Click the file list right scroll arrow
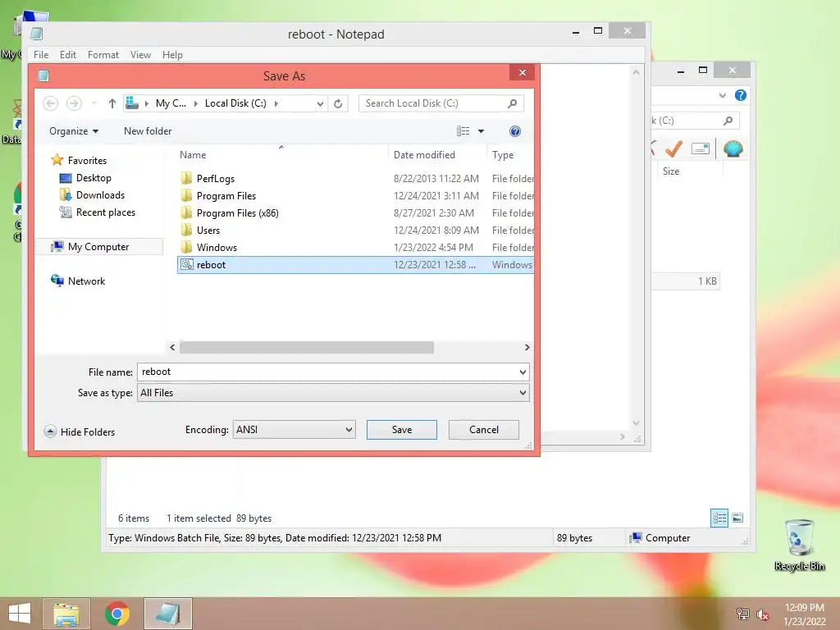 tap(527, 348)
